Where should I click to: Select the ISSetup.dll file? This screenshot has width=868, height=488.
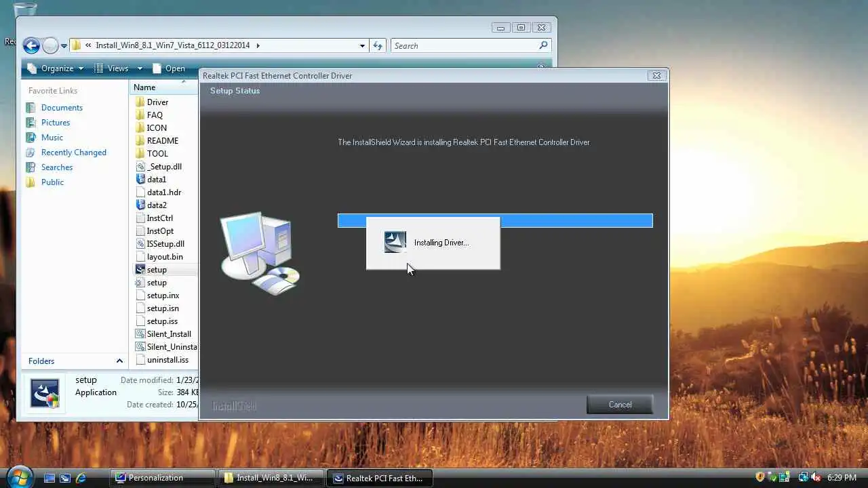[x=160, y=244]
